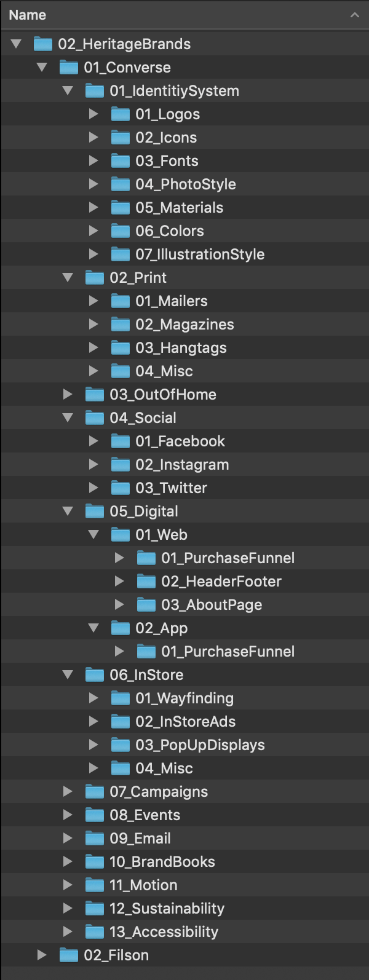This screenshot has width=369, height=980.
Task: Select the 02_App folder name
Action: (x=161, y=628)
